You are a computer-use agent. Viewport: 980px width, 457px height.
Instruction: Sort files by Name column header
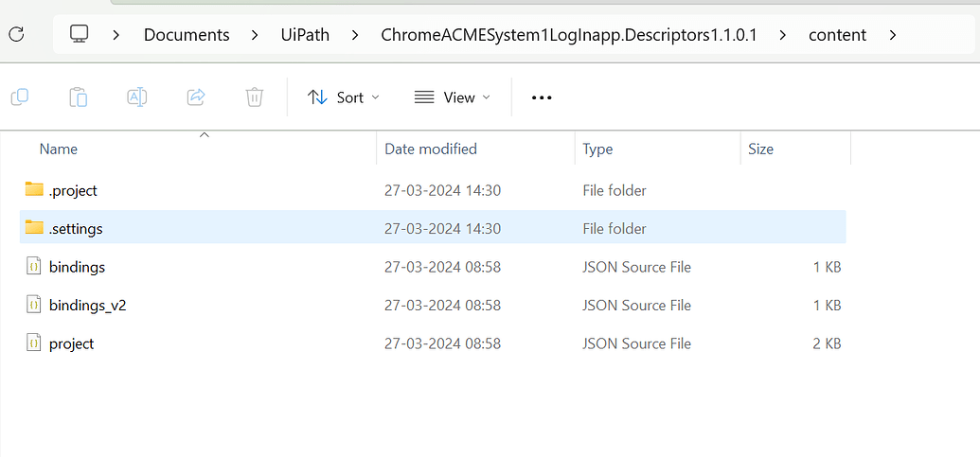pyautogui.click(x=59, y=149)
